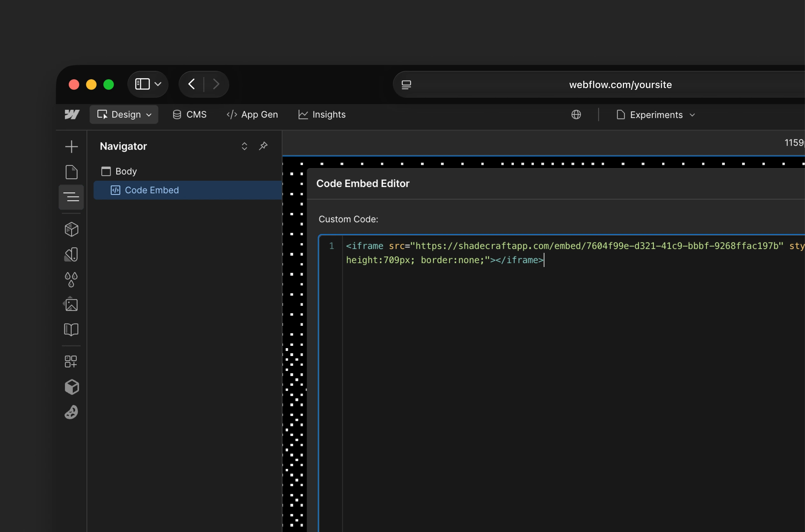The height and width of the screenshot is (532, 805).
Task: Select the Code Embed element under Body
Action: click(152, 190)
